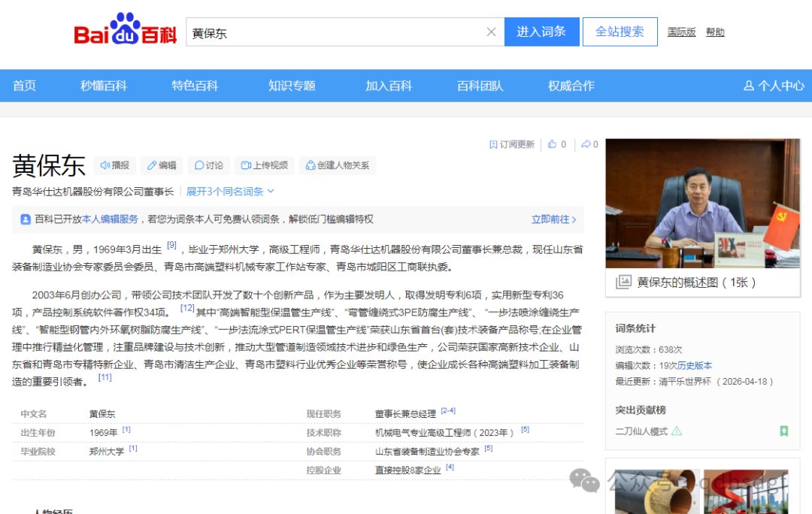Viewport: 812px width, 514px height.
Task: Open the 国际版 link
Action: point(681,32)
